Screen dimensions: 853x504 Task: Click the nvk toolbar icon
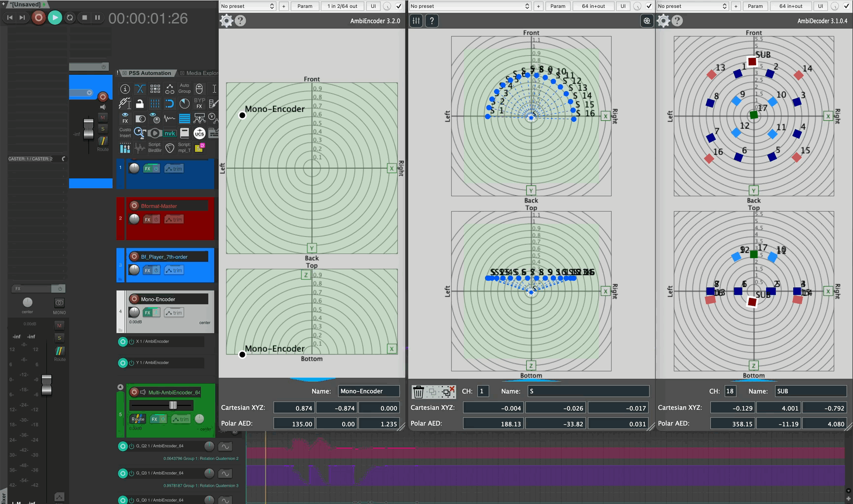click(x=169, y=133)
